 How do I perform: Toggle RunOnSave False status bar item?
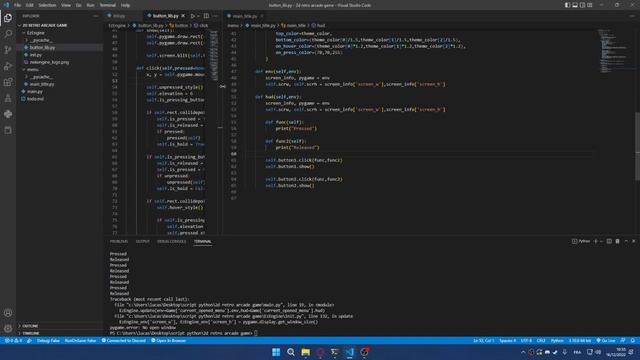click(80, 340)
